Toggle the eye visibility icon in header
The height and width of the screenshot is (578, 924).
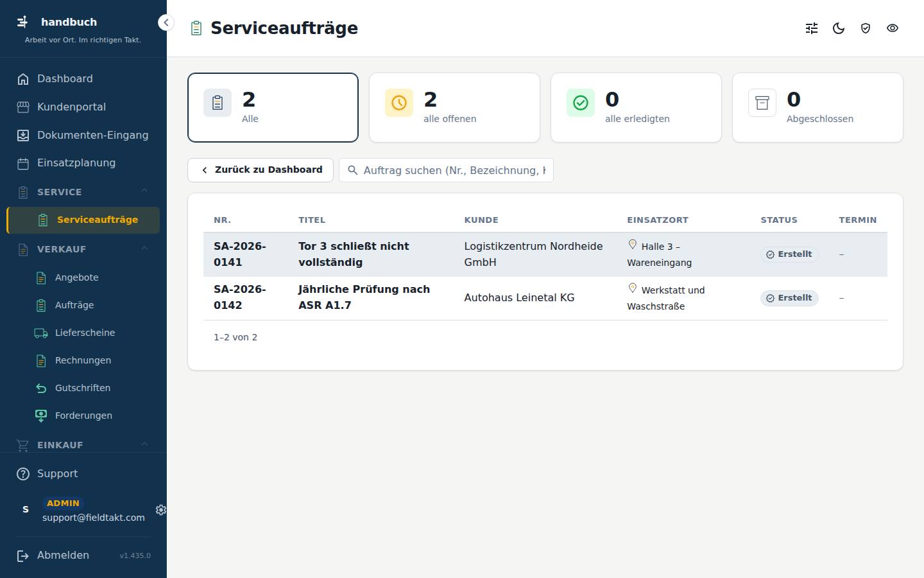(x=893, y=28)
